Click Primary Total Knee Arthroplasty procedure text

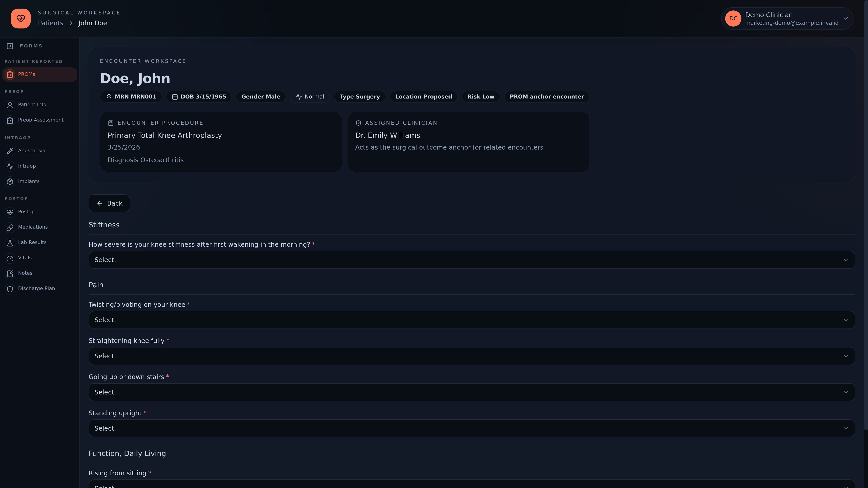click(x=164, y=135)
